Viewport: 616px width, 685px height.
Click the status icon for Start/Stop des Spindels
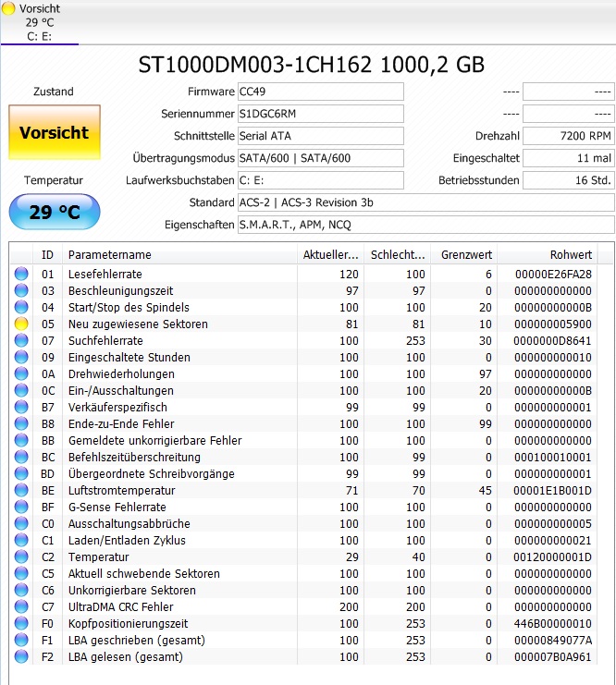[21, 307]
